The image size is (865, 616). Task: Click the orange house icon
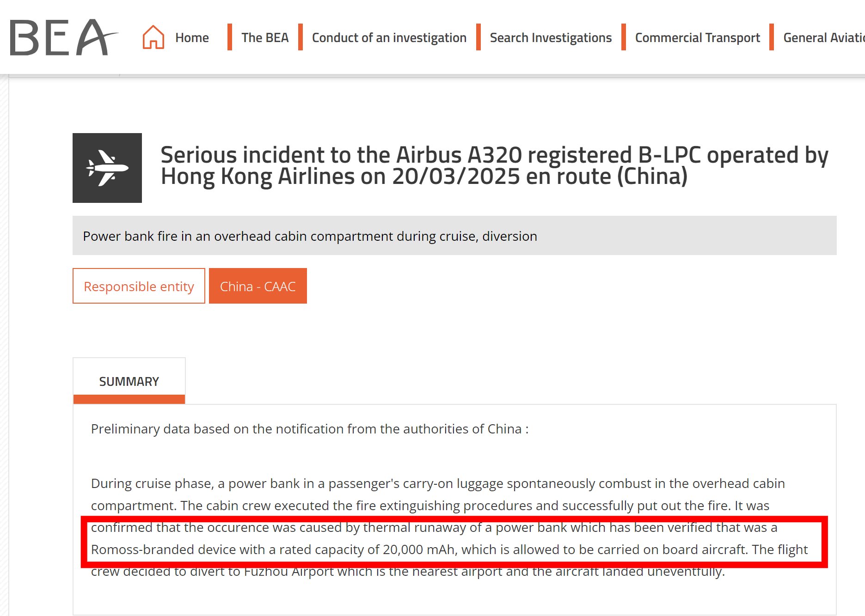[x=153, y=37]
